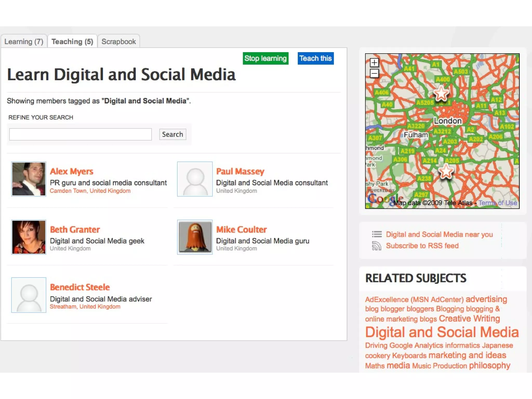The image size is (532, 399).
Task: Switch to the Learning (7) tab
Action: 24,42
